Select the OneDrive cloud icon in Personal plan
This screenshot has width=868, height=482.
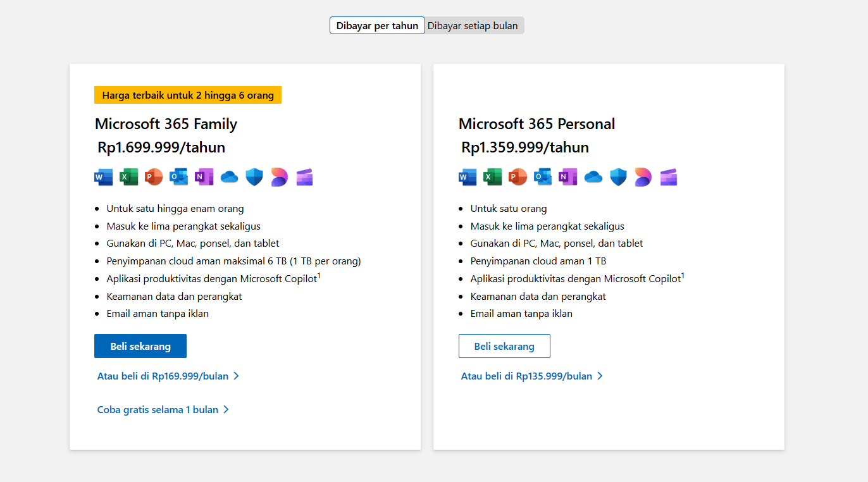tap(593, 177)
